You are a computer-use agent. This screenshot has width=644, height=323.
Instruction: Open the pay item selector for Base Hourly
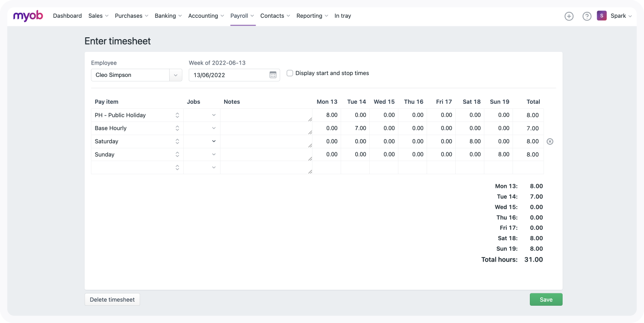coord(178,128)
